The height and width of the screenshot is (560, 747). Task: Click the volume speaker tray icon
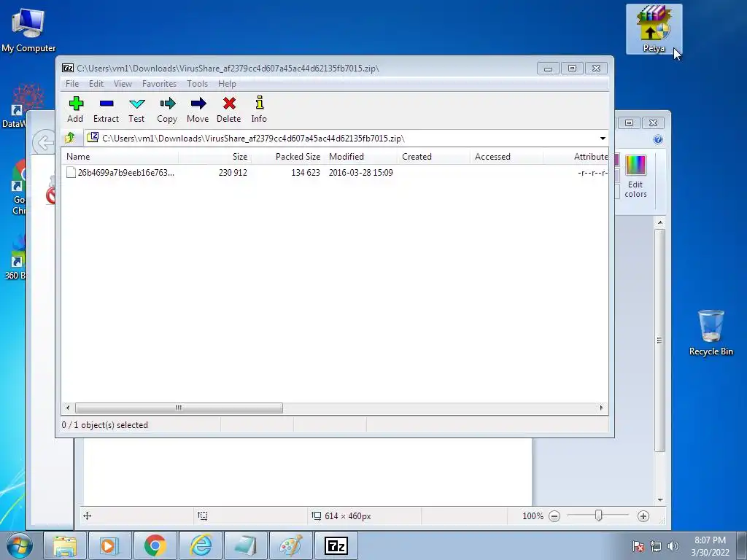pos(673,546)
